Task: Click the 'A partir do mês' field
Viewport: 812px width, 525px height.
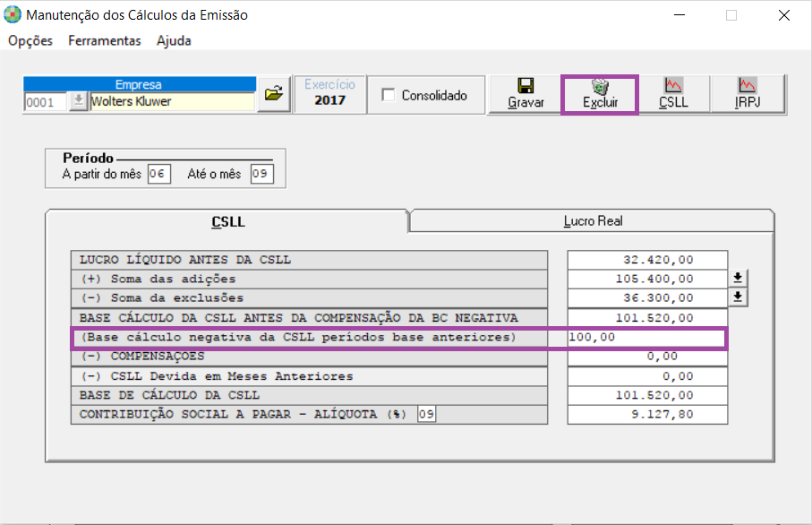Action: pyautogui.click(x=158, y=174)
